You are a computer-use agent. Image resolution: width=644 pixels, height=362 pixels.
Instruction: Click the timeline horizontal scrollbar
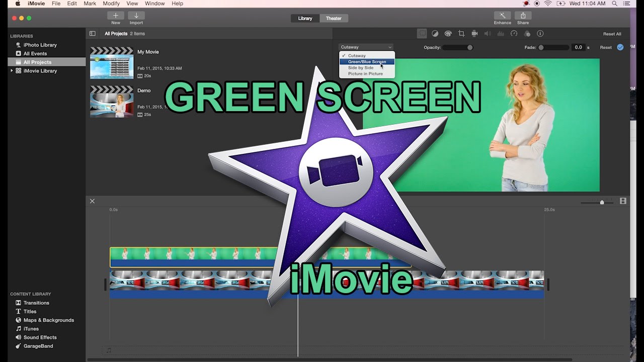click(x=330, y=359)
